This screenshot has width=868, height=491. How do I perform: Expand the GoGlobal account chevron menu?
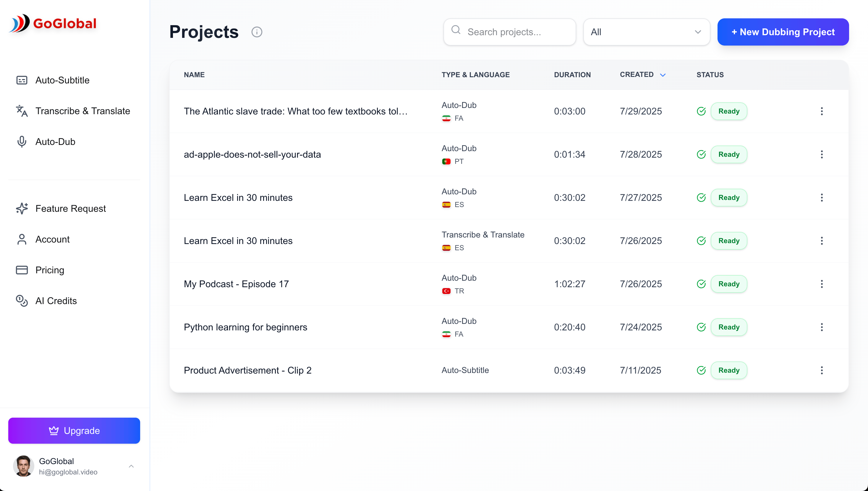click(x=131, y=466)
